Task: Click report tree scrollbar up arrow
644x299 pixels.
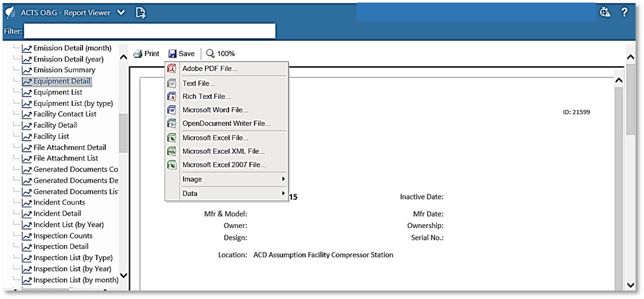Action: (x=123, y=57)
